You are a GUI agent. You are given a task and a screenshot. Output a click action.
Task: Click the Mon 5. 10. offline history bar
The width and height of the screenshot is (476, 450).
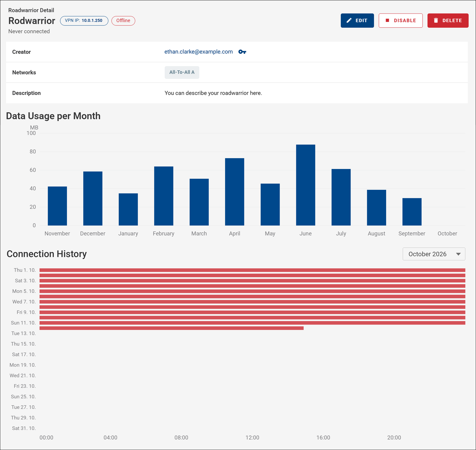(x=252, y=291)
